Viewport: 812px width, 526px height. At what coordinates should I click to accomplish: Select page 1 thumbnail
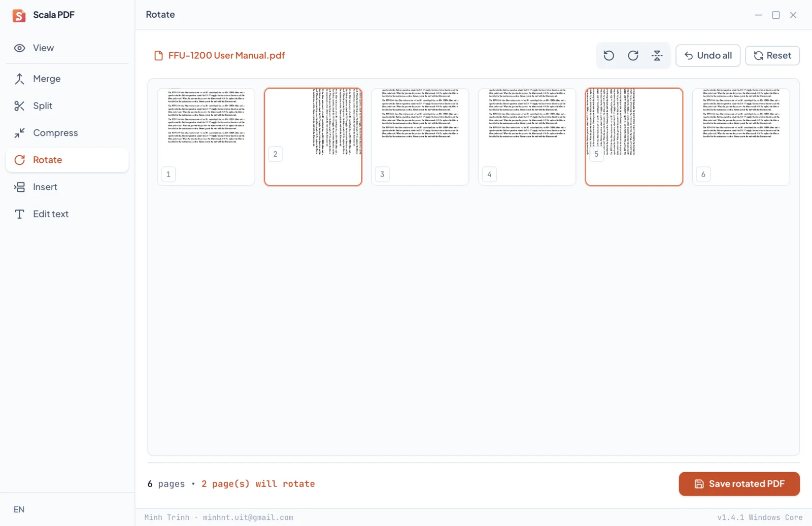coord(206,137)
